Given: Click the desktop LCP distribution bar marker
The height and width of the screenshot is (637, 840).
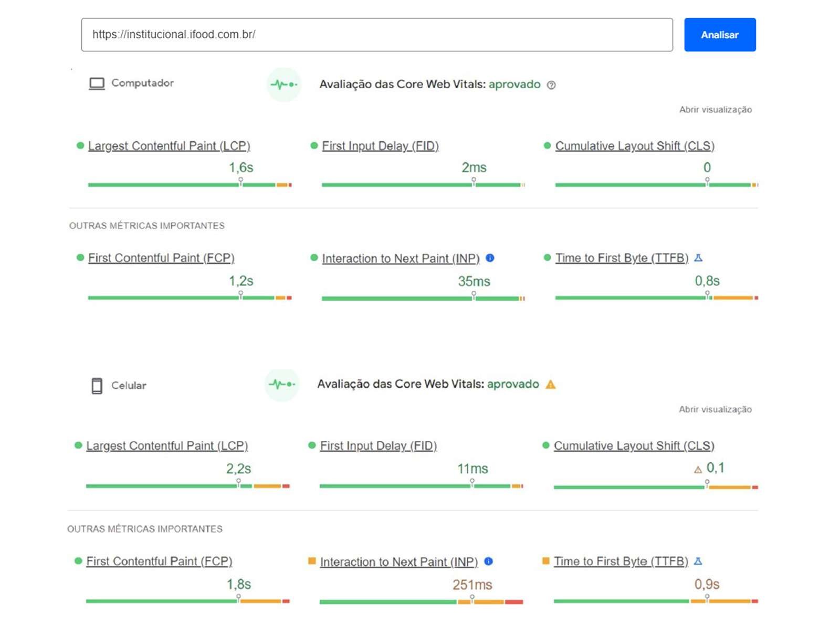Looking at the screenshot, I should 240,182.
